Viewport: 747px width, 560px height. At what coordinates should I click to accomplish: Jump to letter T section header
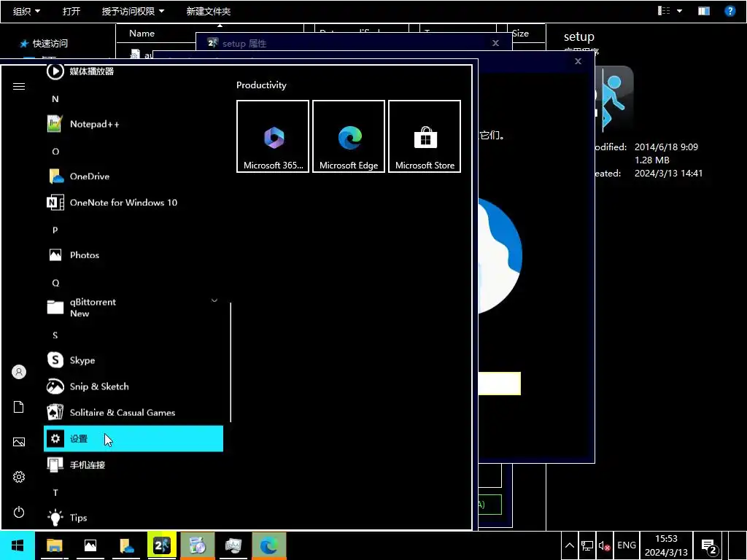55,492
